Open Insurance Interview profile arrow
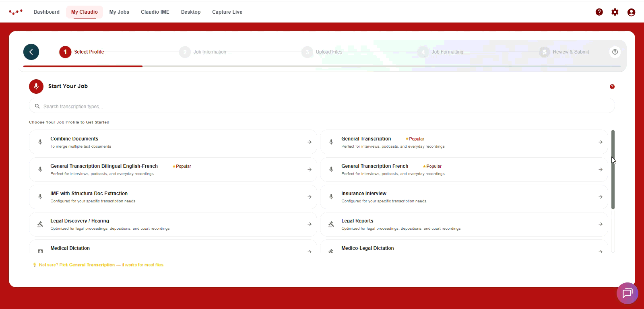 (601, 197)
